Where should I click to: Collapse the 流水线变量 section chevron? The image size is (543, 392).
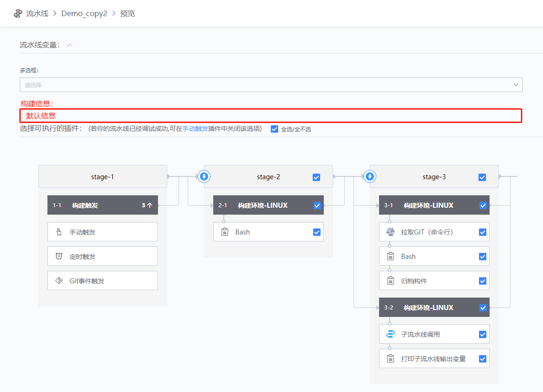(70, 45)
